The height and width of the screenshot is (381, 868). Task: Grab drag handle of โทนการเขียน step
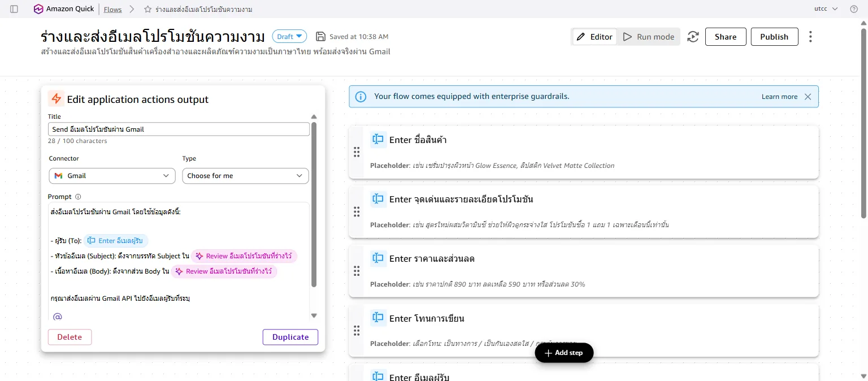pos(357,330)
